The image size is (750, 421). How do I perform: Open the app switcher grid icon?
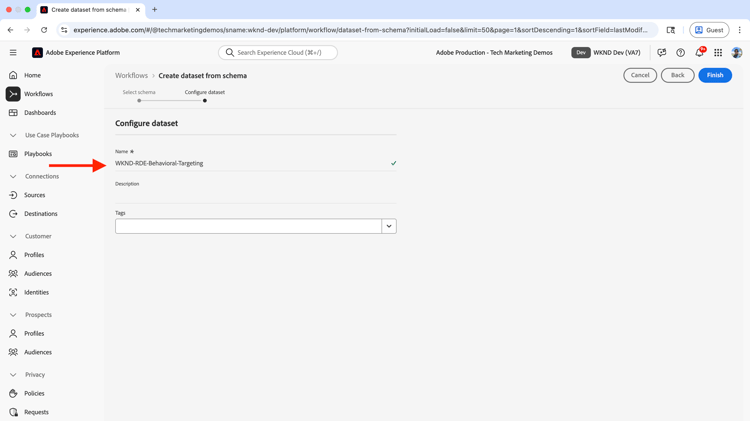[718, 53]
